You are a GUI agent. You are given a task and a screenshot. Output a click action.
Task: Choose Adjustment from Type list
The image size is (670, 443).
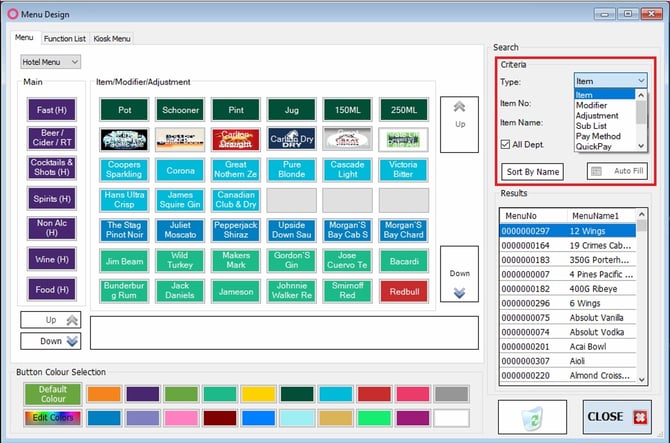597,116
